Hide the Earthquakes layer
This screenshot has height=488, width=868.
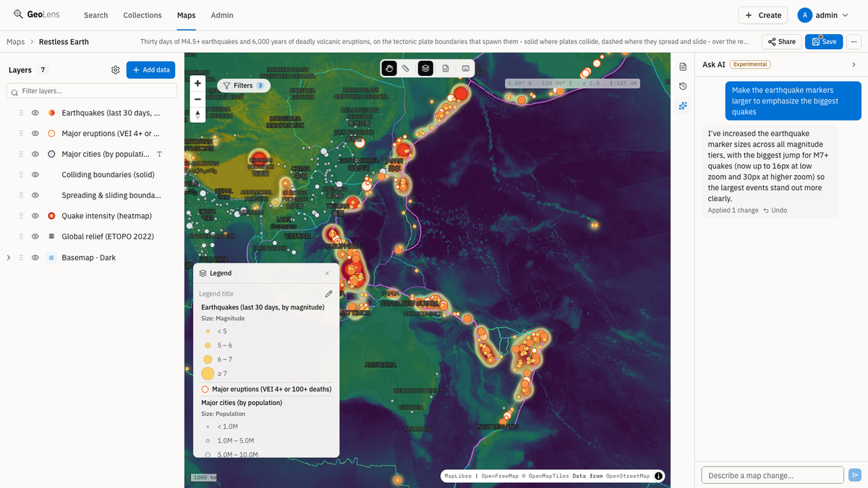point(35,113)
